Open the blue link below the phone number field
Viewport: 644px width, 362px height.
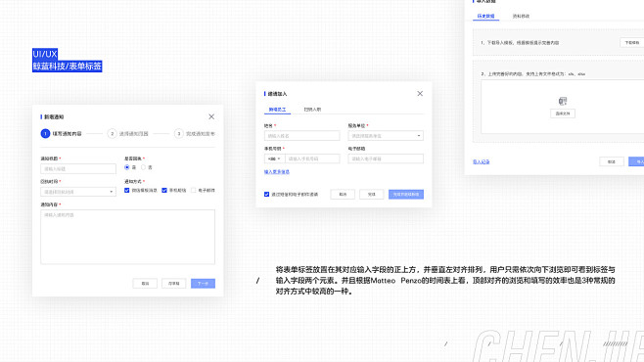(277, 172)
